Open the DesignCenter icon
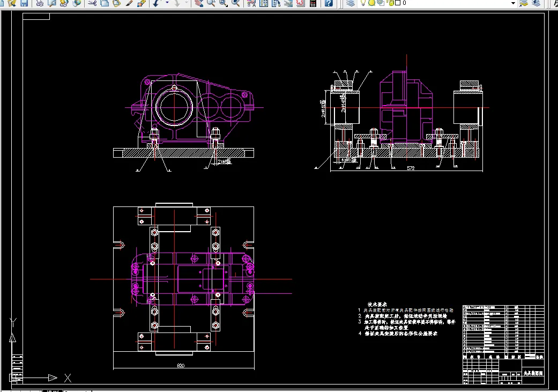Screen dimensions: 558x392 [264, 3]
